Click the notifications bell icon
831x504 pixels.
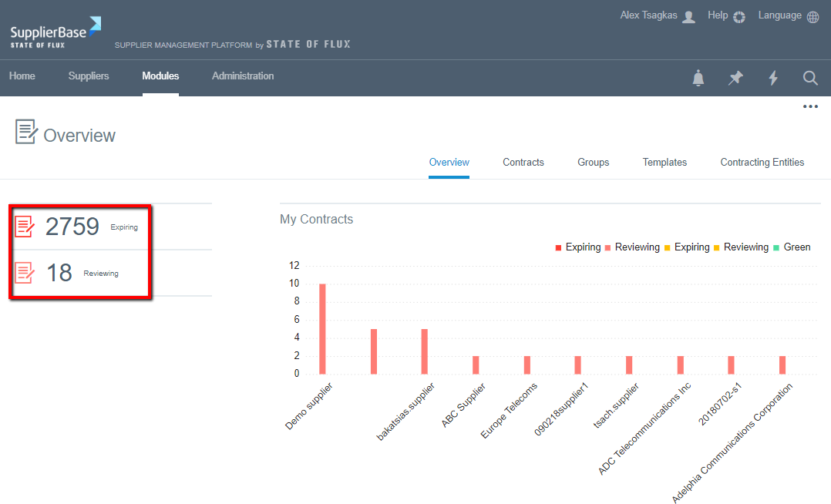(698, 78)
